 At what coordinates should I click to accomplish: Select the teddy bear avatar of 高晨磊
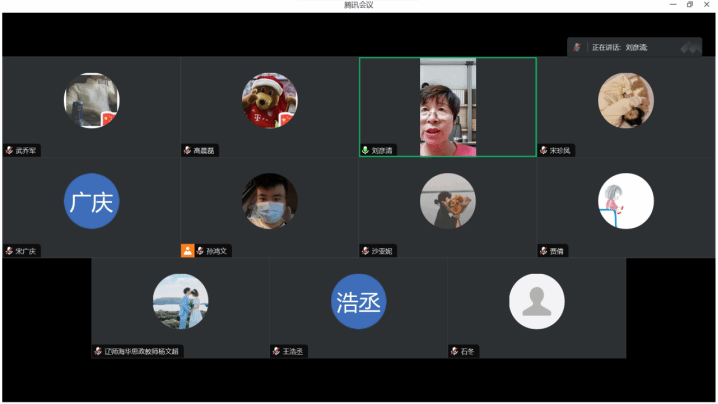pos(269,101)
